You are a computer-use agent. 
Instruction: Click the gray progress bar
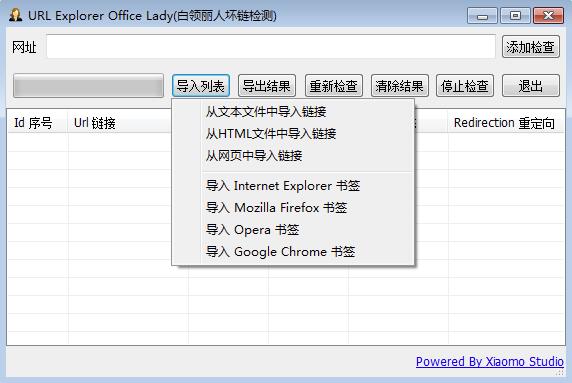click(x=88, y=86)
